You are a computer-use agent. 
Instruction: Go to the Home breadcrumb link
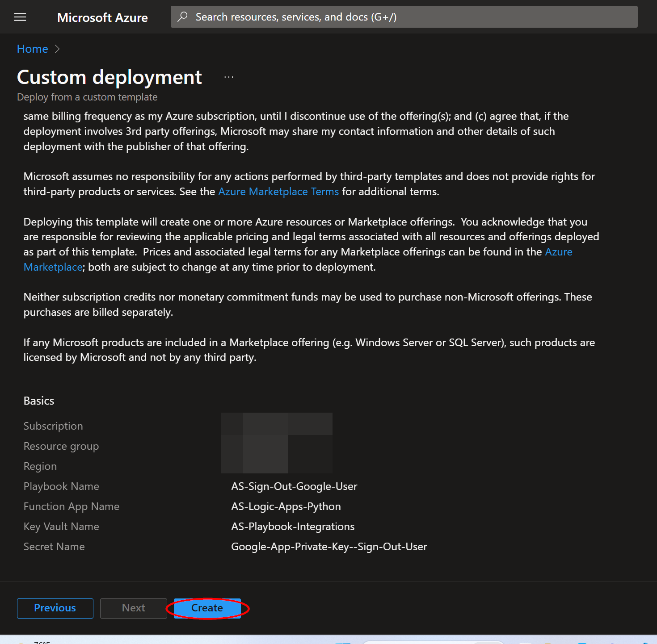click(x=32, y=49)
